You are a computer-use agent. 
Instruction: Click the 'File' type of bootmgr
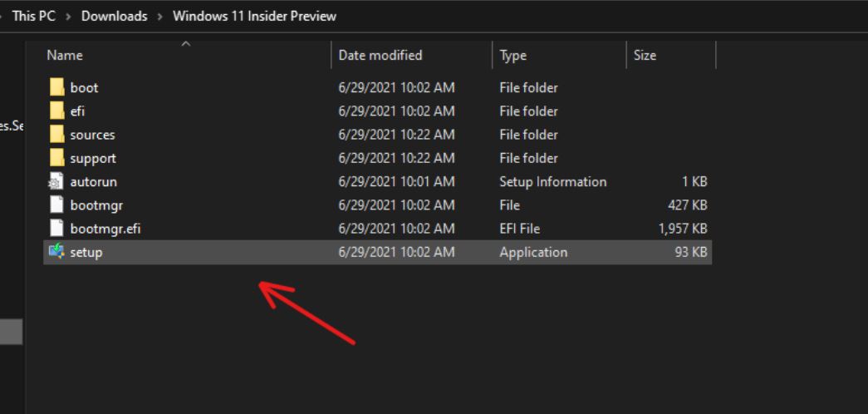509,205
